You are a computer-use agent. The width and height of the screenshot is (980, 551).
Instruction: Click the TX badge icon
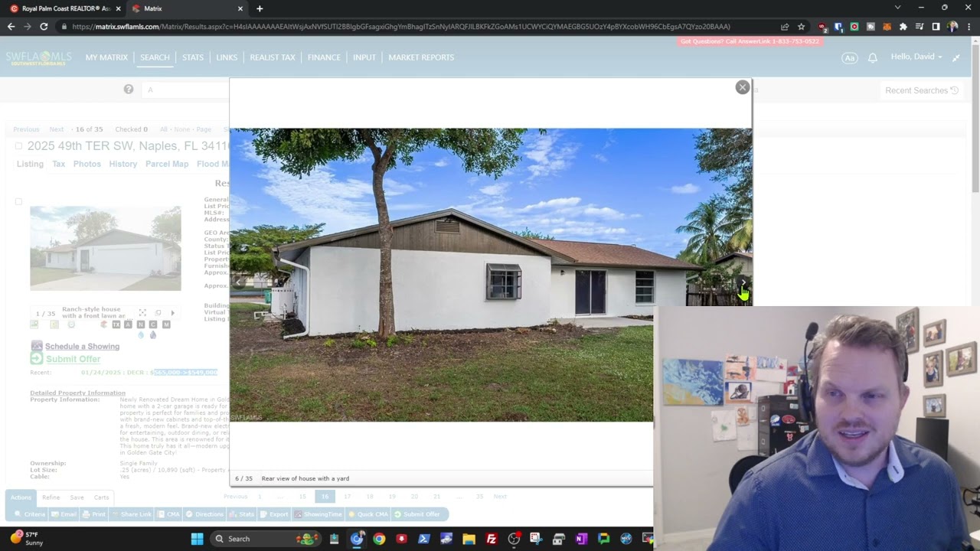(x=116, y=324)
